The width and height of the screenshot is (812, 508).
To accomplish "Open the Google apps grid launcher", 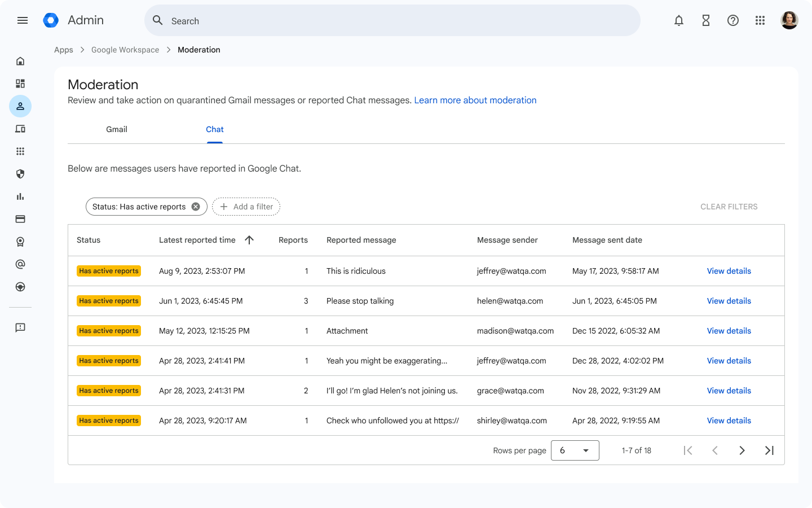I will click(760, 20).
